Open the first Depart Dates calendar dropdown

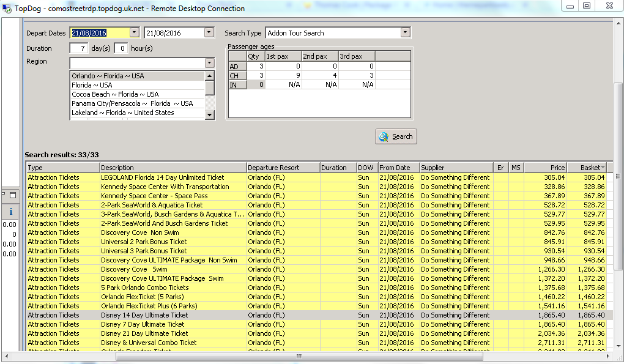coord(135,33)
